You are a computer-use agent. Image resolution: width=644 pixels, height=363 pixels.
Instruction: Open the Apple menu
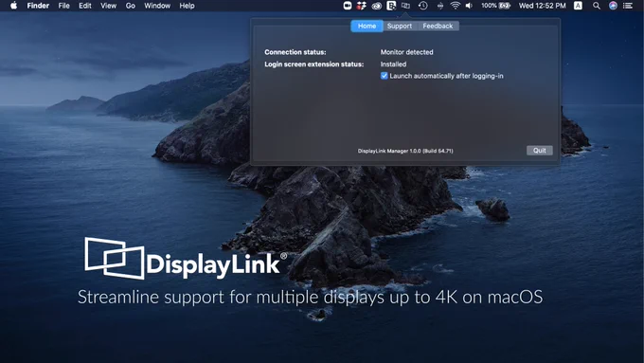click(x=13, y=6)
